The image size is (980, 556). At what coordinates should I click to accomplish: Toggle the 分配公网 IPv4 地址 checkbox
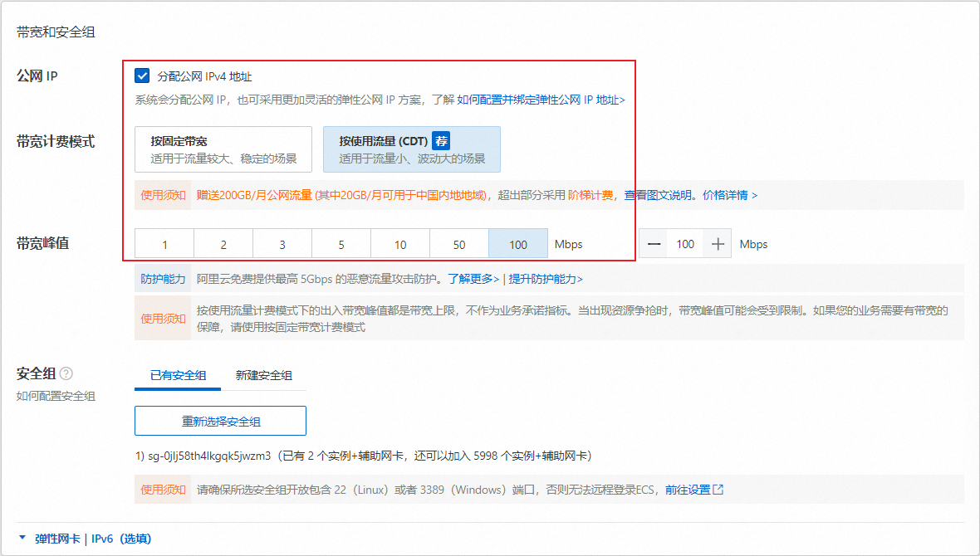142,76
